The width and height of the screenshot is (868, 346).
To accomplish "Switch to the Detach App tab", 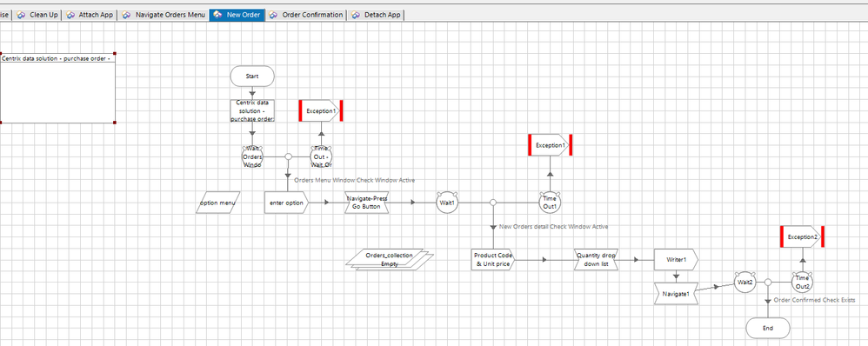I will pos(376,15).
